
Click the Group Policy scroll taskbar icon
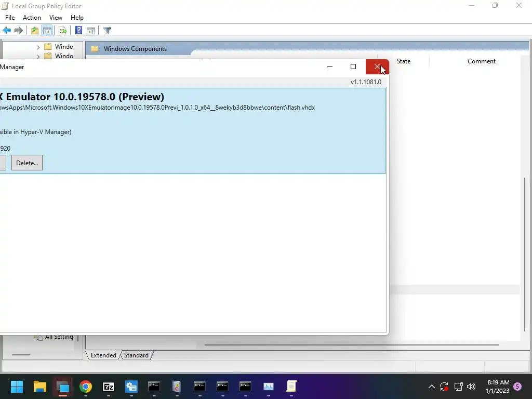point(291,387)
